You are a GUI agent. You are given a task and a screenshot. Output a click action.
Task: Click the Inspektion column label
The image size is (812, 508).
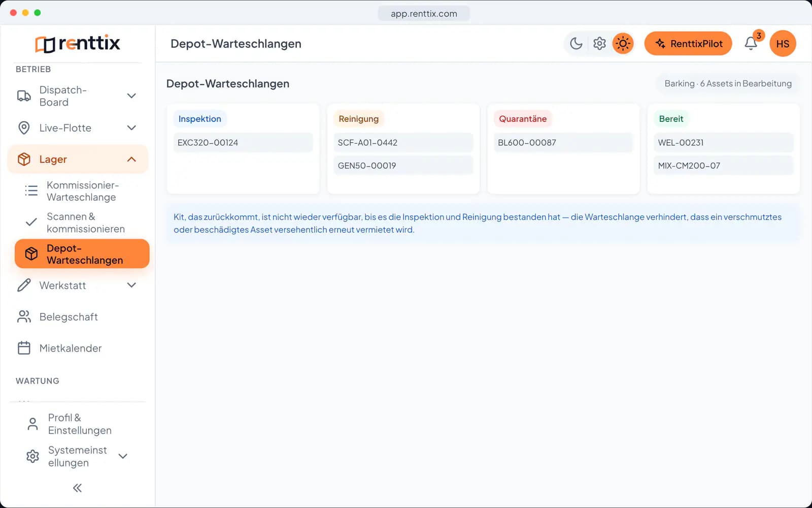200,119
